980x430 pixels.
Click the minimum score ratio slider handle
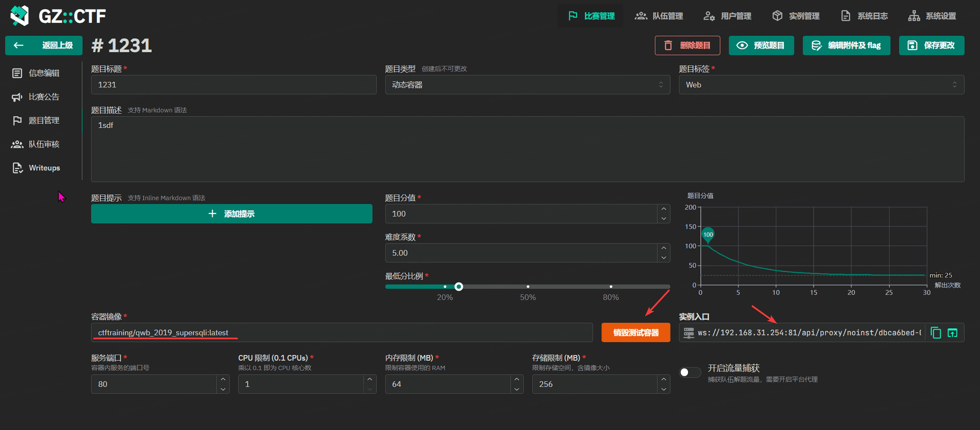458,286
